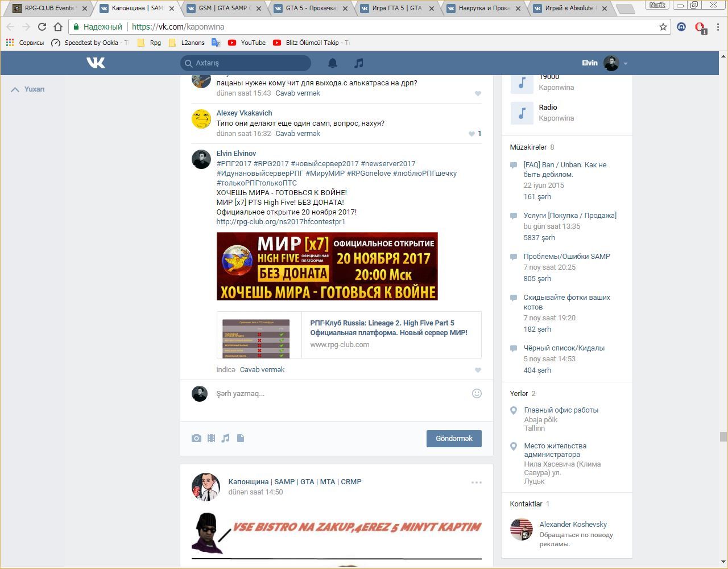Open the rpg-club.org contest link
Screen dimensions: 728x569
click(x=281, y=222)
